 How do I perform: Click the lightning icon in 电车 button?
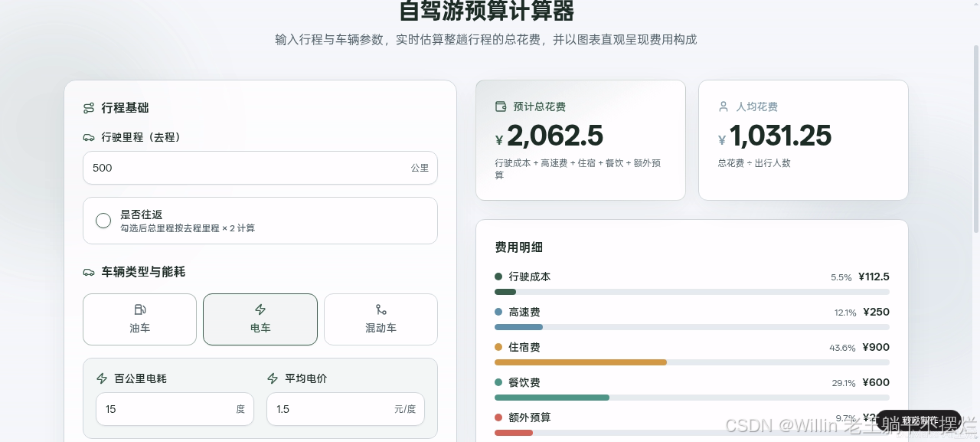tap(260, 309)
